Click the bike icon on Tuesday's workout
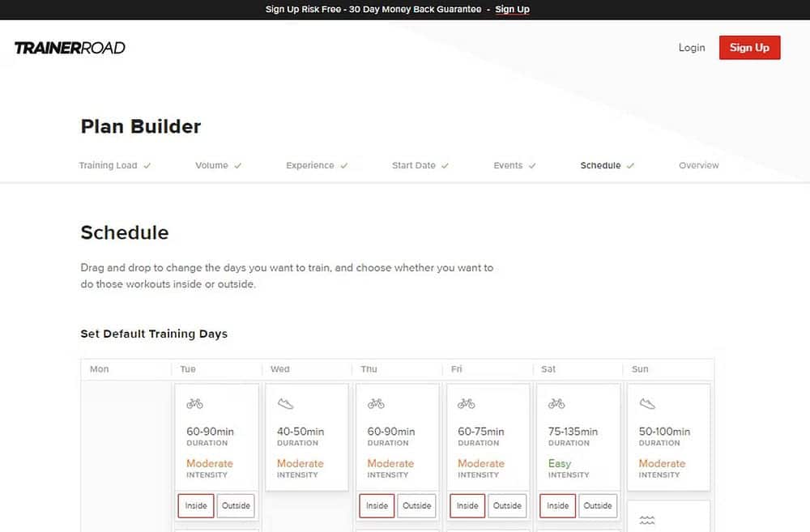Image resolution: width=810 pixels, height=532 pixels. point(194,403)
